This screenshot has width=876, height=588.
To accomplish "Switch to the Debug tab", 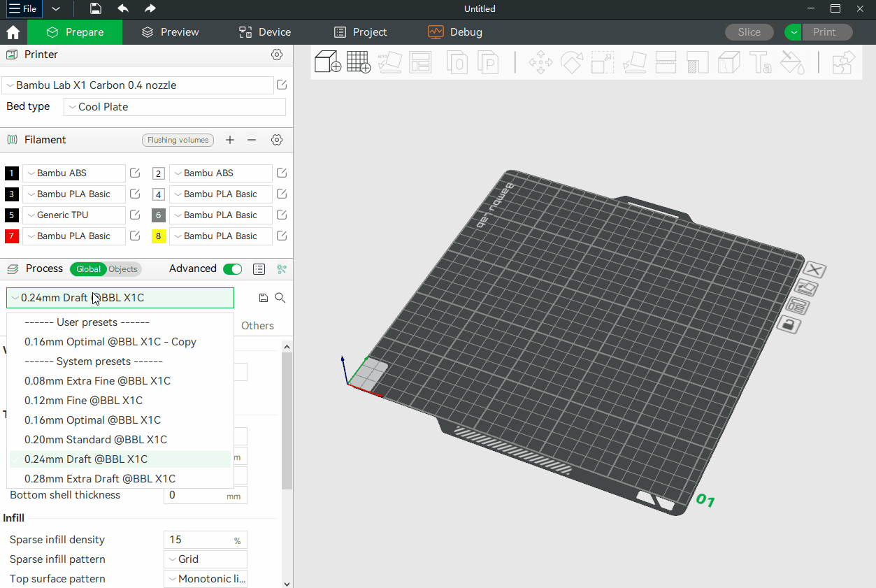I will [455, 32].
